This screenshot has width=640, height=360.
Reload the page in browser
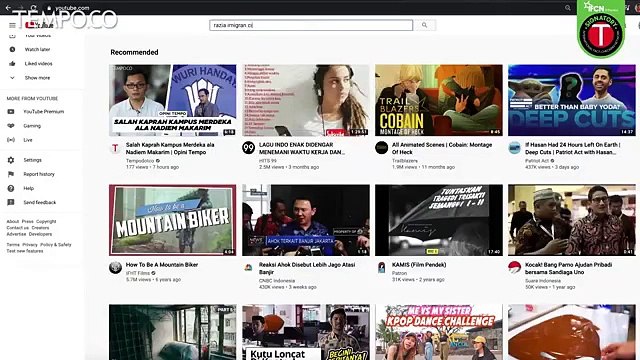pos(34,8)
